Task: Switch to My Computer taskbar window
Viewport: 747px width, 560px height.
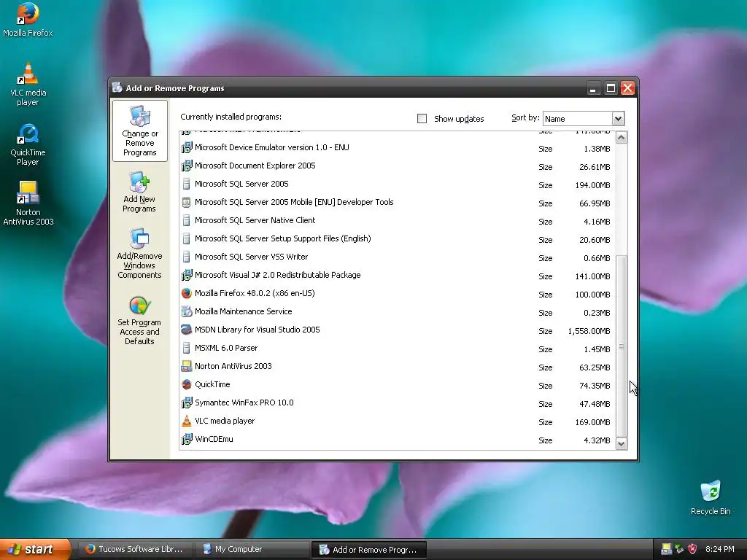Action: 252,549
